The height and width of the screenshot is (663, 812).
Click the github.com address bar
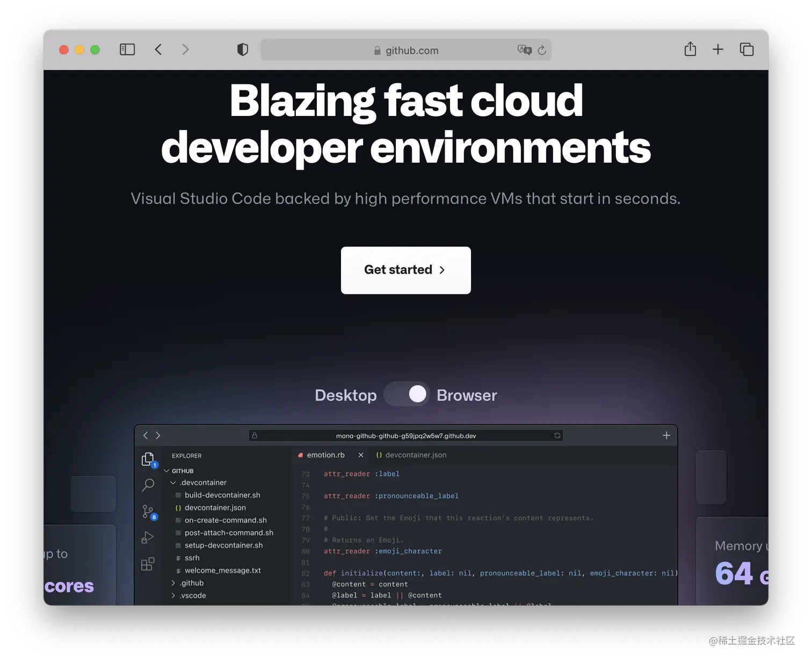click(406, 50)
